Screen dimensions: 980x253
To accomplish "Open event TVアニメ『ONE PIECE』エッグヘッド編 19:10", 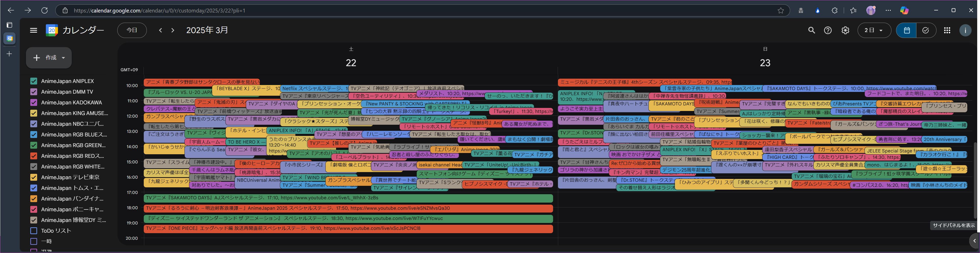I will click(x=348, y=228).
